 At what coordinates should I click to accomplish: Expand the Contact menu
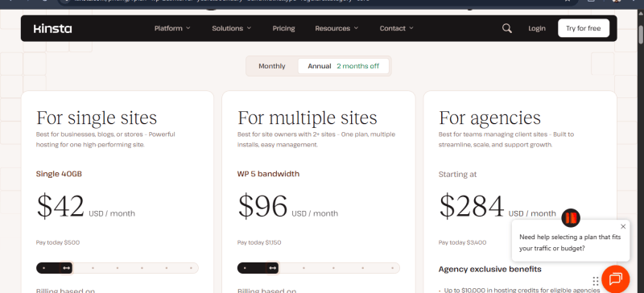tap(396, 28)
